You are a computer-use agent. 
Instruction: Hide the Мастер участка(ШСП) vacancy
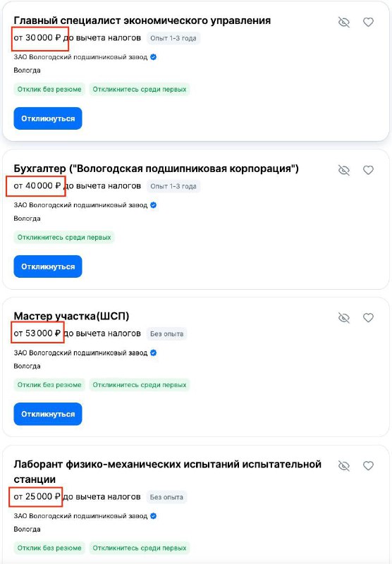pyautogui.click(x=344, y=318)
